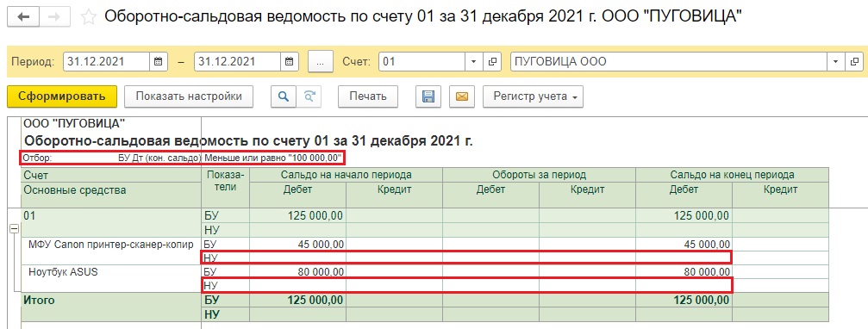Click the Печать button
Viewport: 868px width, 329px height.
click(x=367, y=96)
